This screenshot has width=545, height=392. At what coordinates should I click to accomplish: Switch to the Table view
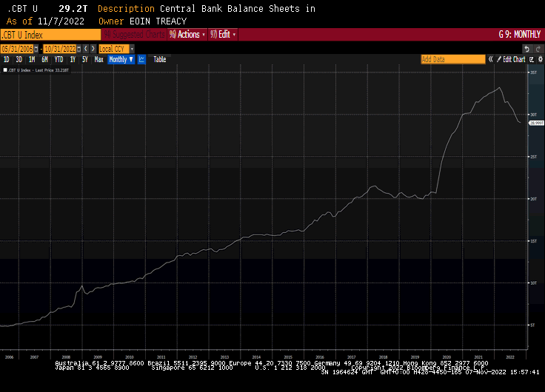pyautogui.click(x=160, y=59)
